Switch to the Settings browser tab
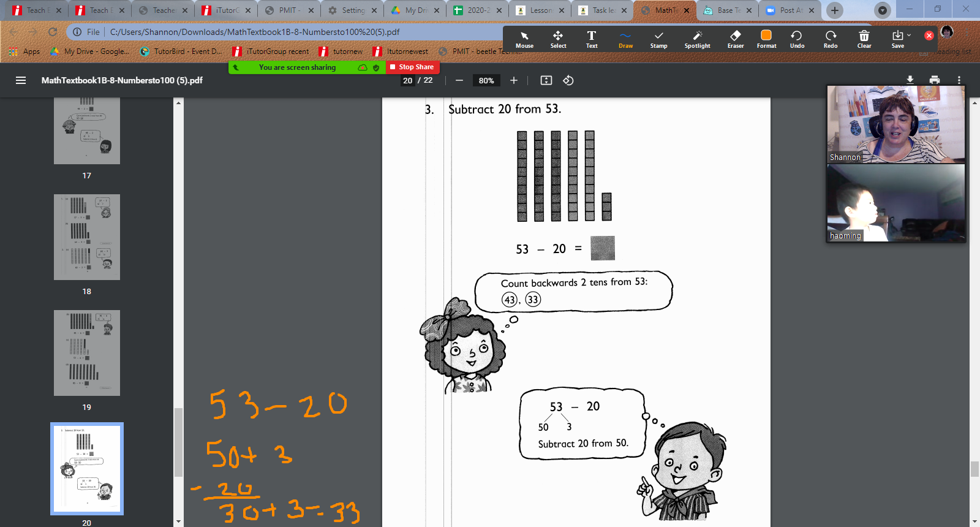 pos(353,10)
